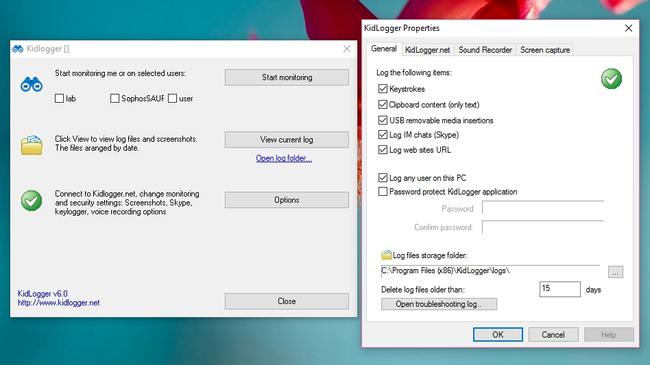Uncheck Log any user on this PC
Viewport: 650px width, 365px height.
coord(383,178)
